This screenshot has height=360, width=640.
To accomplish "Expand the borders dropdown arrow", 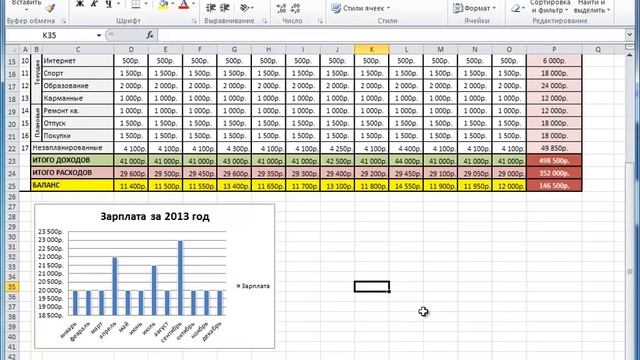I will coord(146,4).
